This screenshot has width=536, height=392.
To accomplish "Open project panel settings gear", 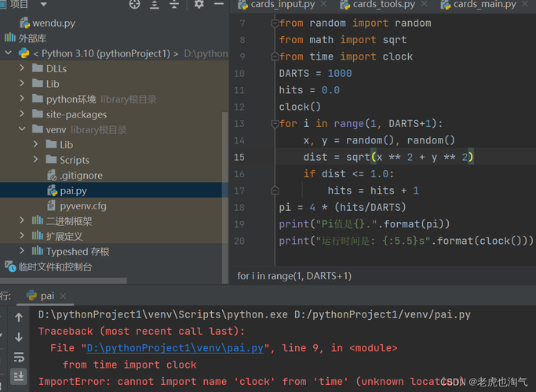I will [x=199, y=4].
